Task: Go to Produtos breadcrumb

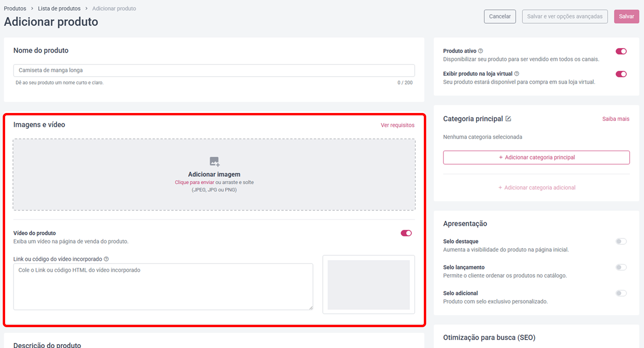Action: [15, 8]
